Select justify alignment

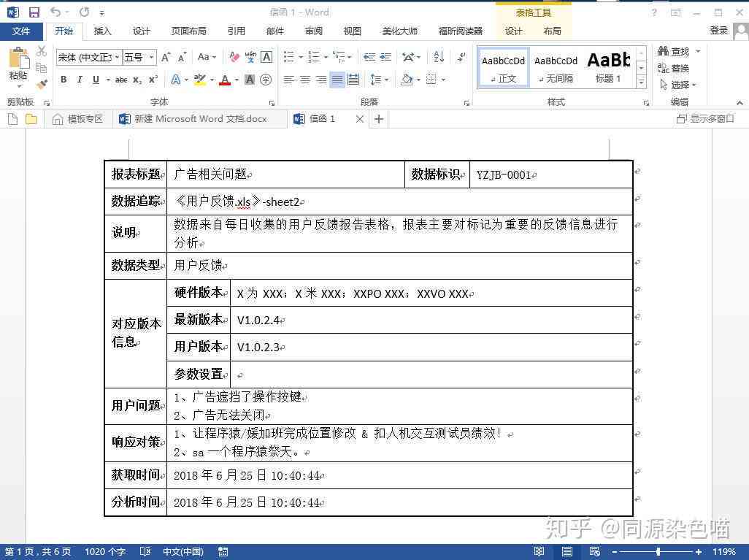[337, 80]
